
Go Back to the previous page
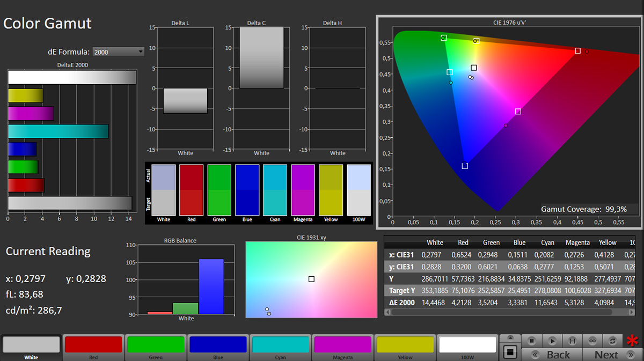point(552,355)
